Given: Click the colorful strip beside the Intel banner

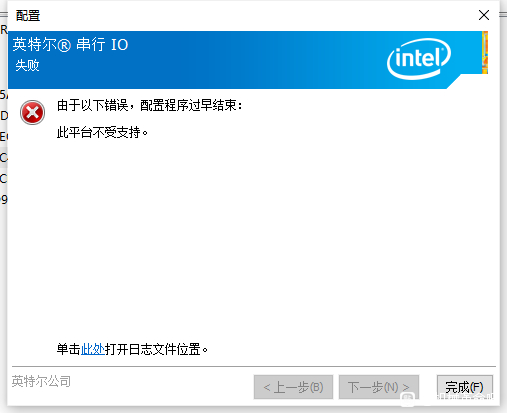Looking at the screenshot, I should point(485,52).
